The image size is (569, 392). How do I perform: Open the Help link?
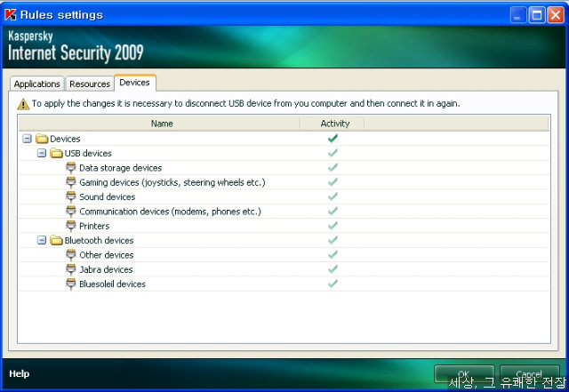20,373
